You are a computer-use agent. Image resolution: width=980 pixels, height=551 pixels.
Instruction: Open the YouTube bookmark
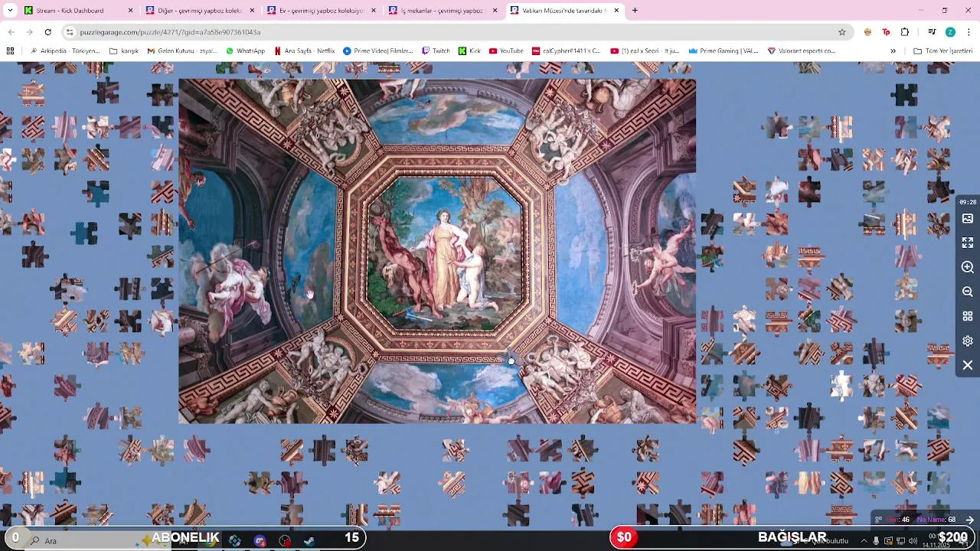506,51
